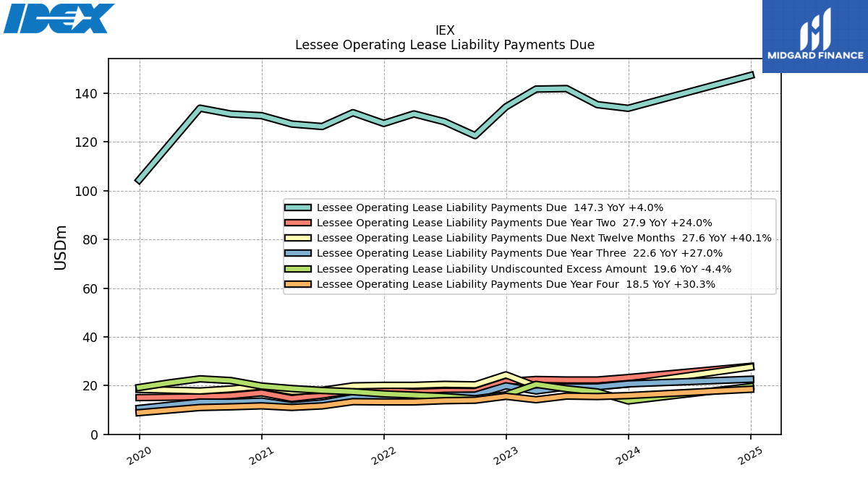The image size is (868, 488).
Task: Pick the blue Year Three legend swatch
Action: pos(298,253)
